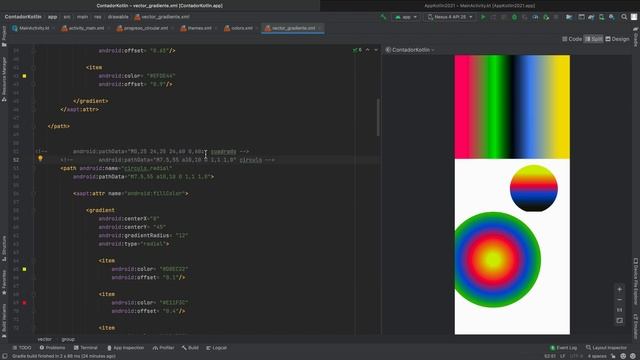This screenshot has height=360, width=640.
Task: Open SDK Manager icon in toolbar
Action: click(x=612, y=17)
